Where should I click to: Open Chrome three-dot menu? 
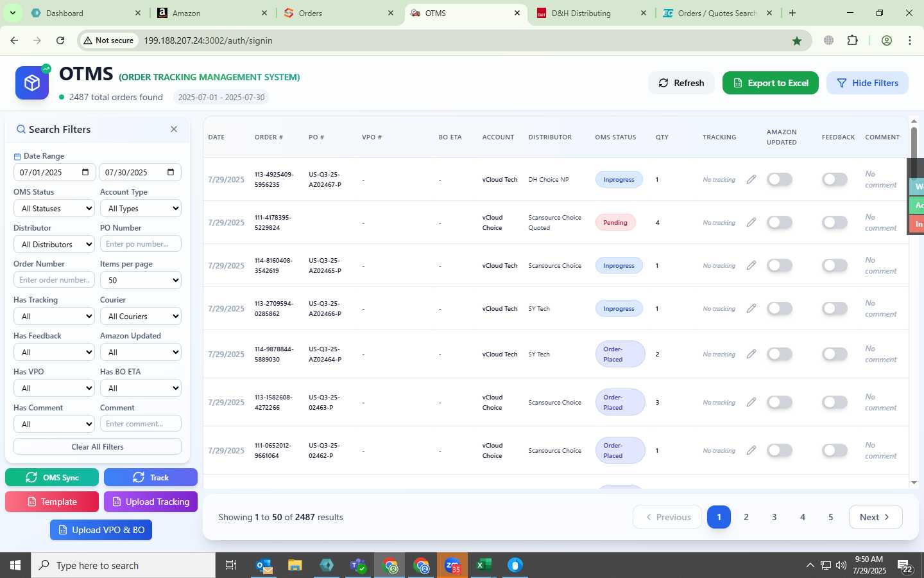pyautogui.click(x=910, y=40)
